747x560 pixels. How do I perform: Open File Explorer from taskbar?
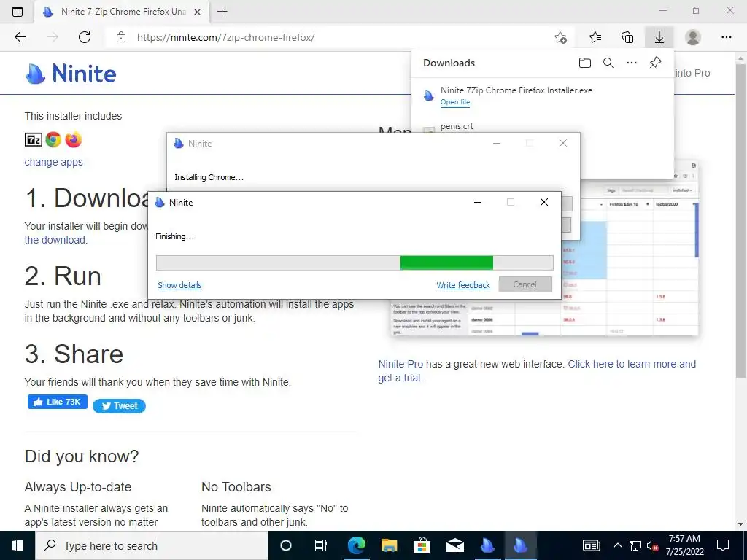coord(389,545)
